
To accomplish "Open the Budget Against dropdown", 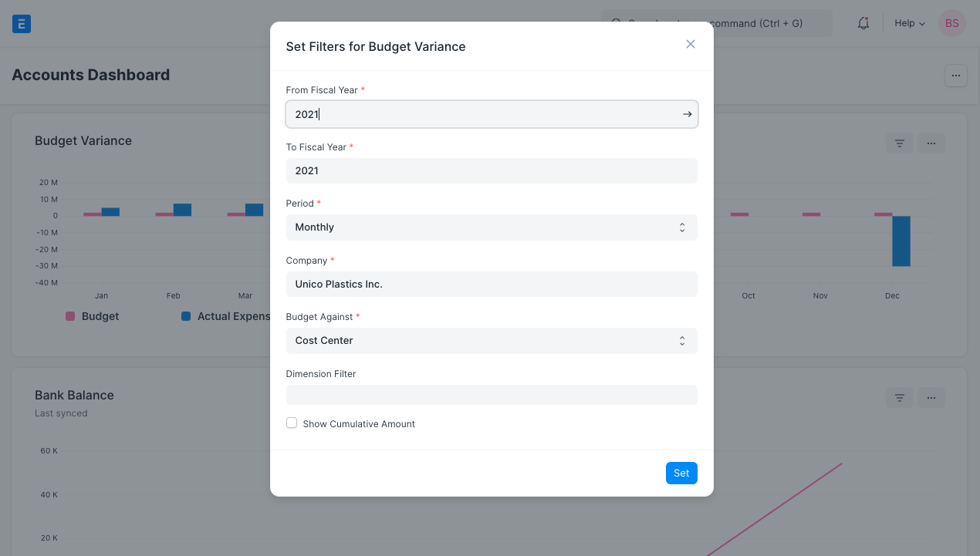I will click(492, 340).
